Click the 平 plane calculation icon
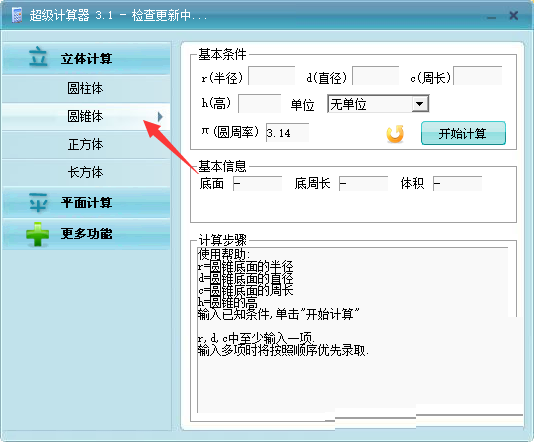The width and height of the screenshot is (534, 442). tap(38, 202)
